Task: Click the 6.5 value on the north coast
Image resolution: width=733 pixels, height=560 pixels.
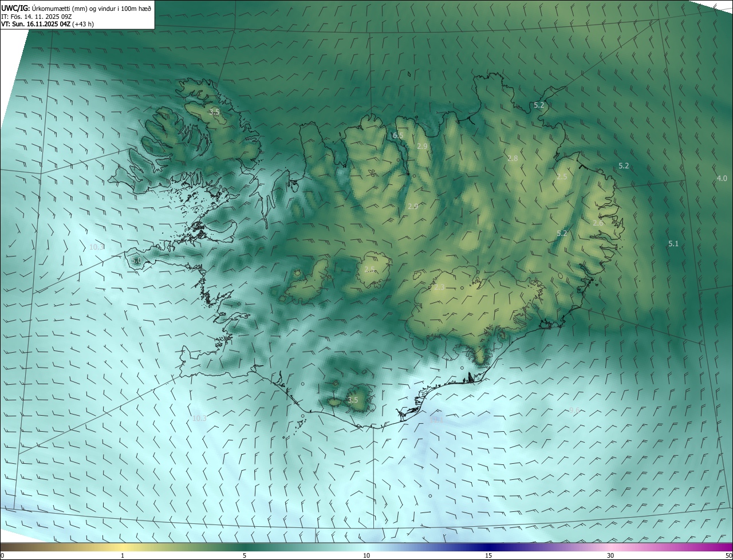Action: click(x=398, y=135)
